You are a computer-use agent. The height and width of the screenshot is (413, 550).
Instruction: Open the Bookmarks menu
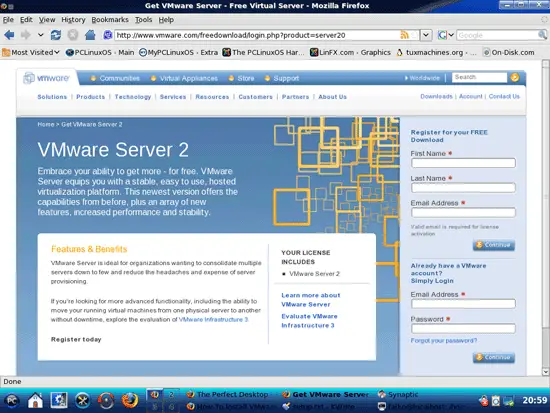point(110,20)
